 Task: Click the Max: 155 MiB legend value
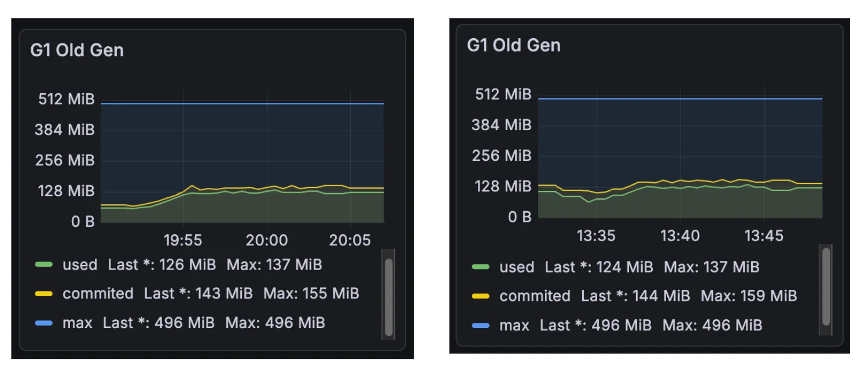(311, 294)
